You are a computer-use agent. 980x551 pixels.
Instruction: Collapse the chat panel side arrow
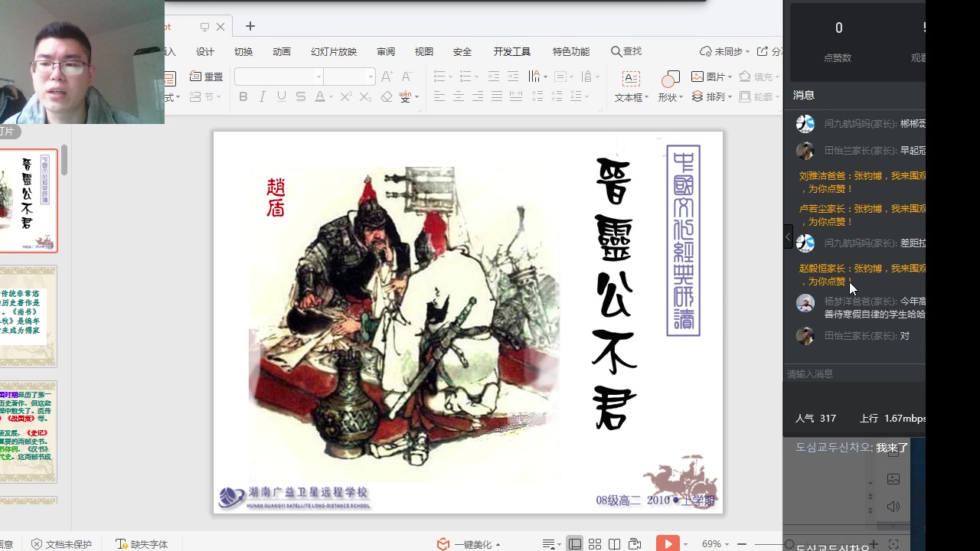[x=788, y=237]
